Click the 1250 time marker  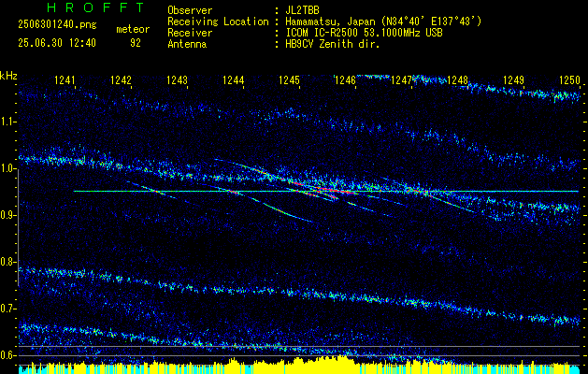[569, 80]
